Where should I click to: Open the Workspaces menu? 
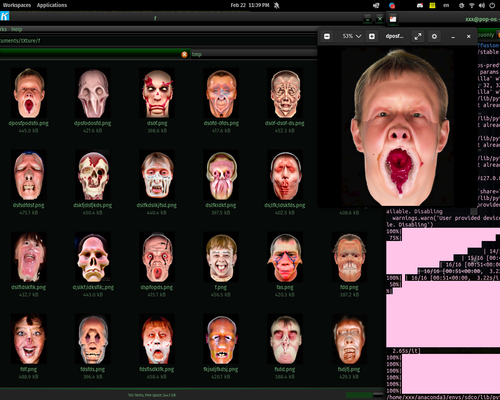click(x=17, y=5)
